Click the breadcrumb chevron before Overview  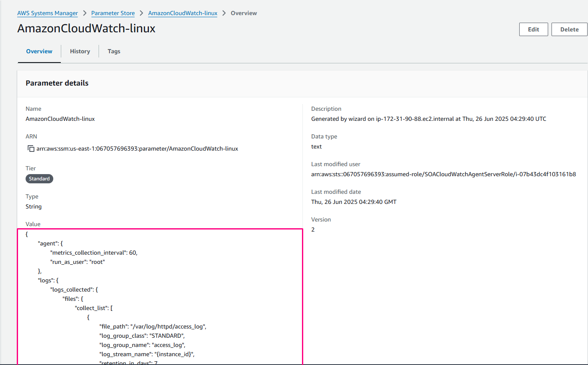tap(224, 13)
